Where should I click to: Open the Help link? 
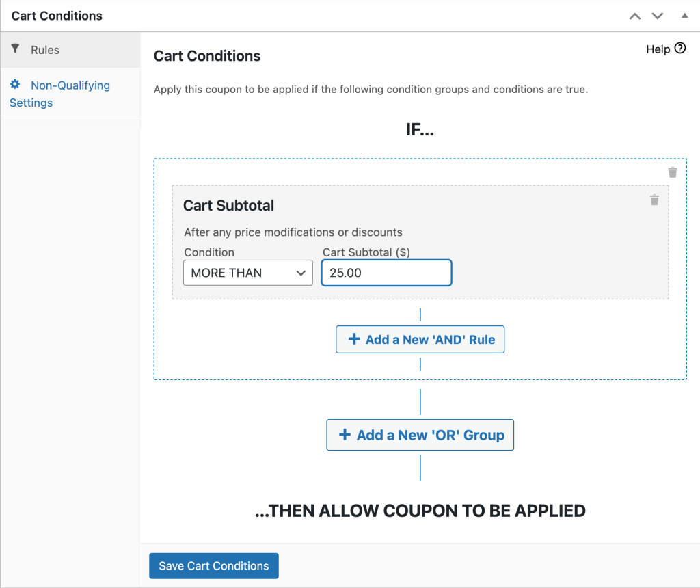[666, 49]
